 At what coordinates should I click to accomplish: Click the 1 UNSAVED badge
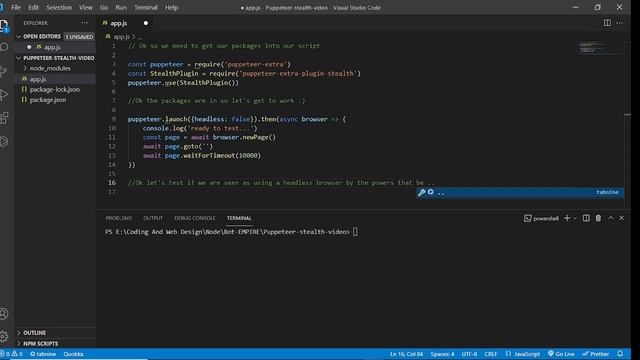[79, 37]
